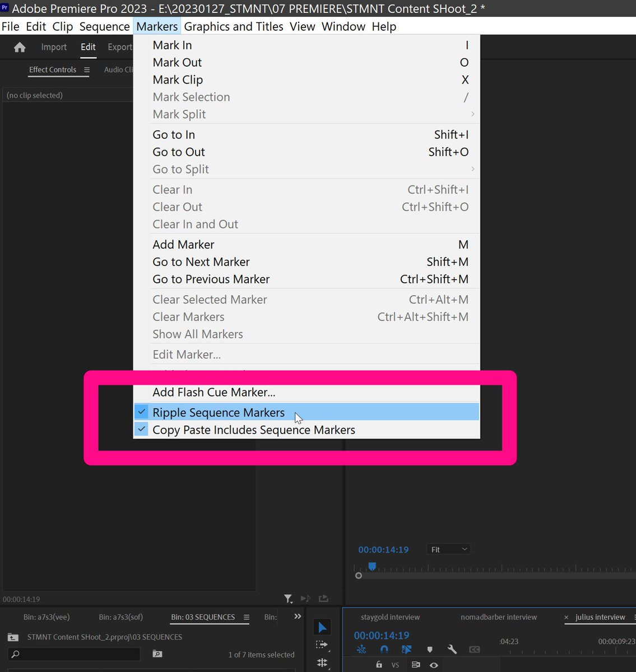This screenshot has width=636, height=672.
Task: Select Go to Out menu entry
Action: pos(307,152)
